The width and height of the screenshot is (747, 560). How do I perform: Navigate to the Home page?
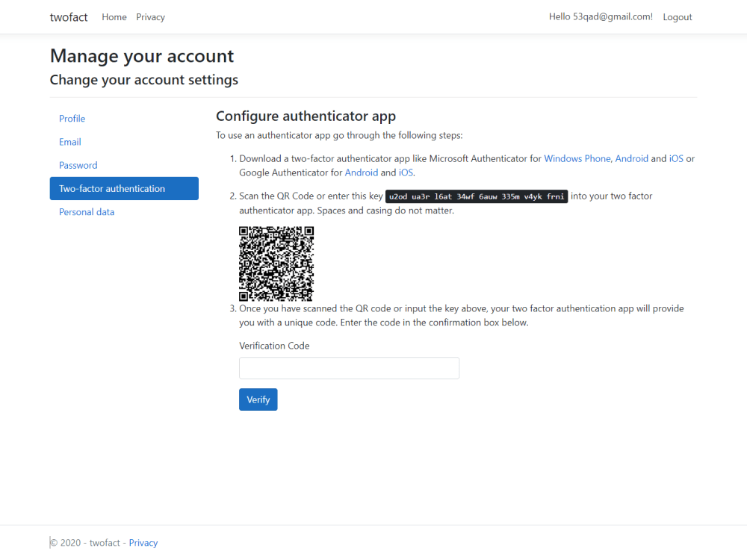click(x=114, y=16)
